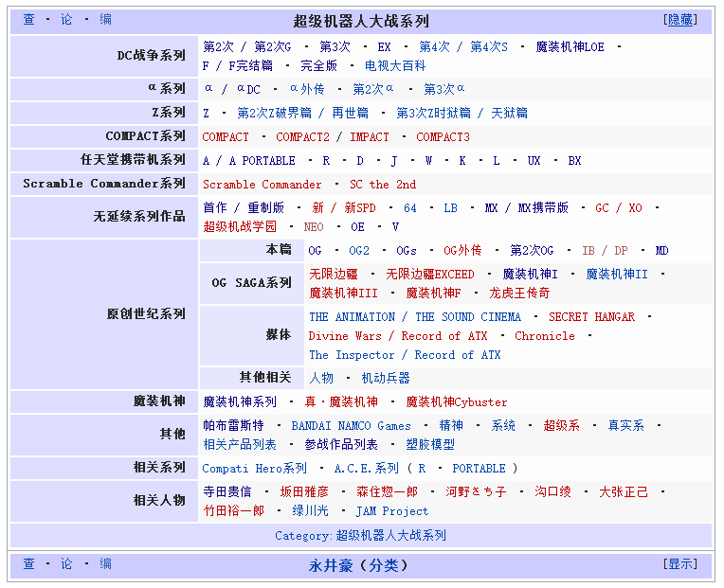Image resolution: width=724 pixels, height=588 pixels.
Task: Open the 寺田贵信 link
Action: point(227,492)
